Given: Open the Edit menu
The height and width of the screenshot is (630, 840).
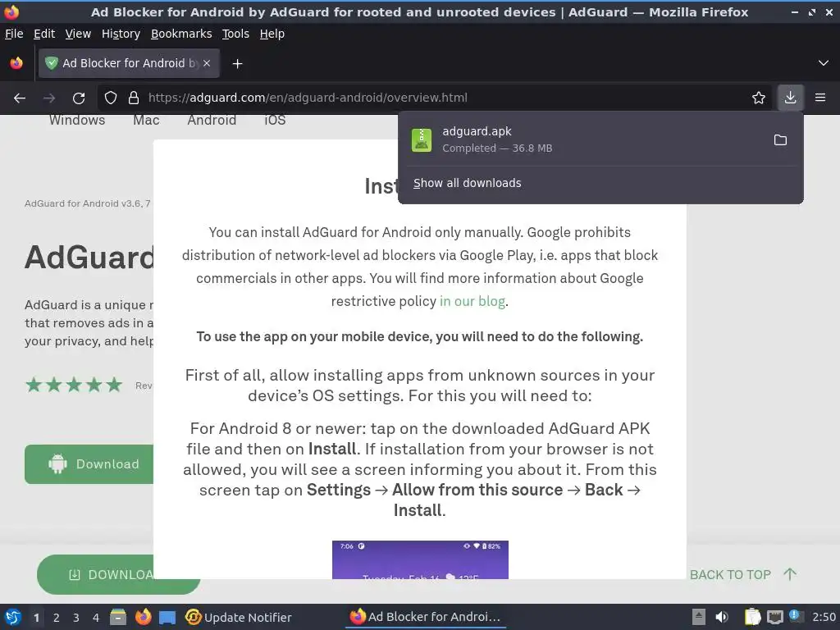Looking at the screenshot, I should click(x=44, y=34).
